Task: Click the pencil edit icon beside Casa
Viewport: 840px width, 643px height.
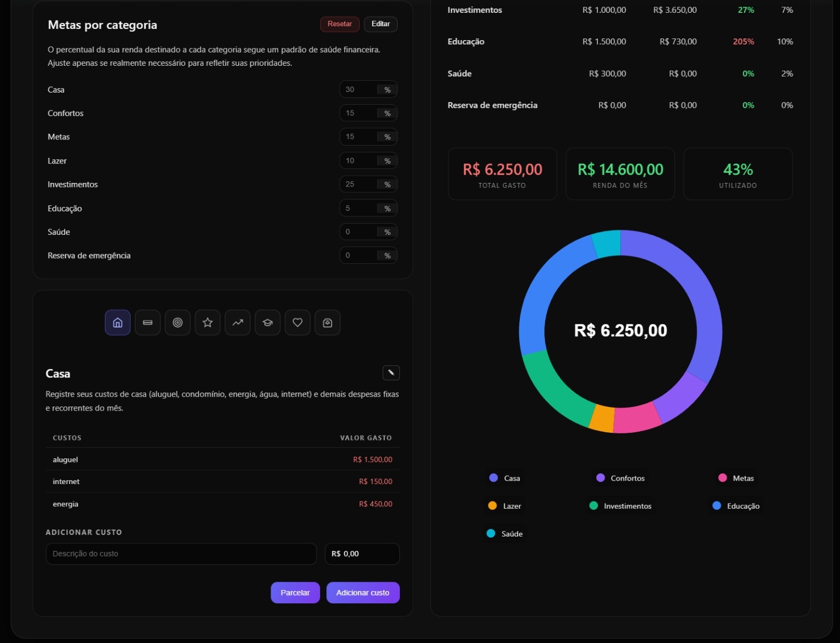Action: tap(391, 373)
